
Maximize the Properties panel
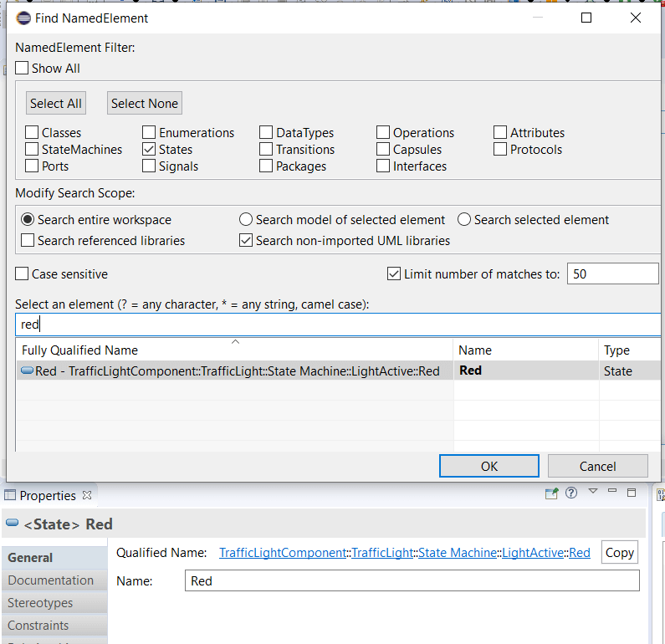click(x=632, y=493)
